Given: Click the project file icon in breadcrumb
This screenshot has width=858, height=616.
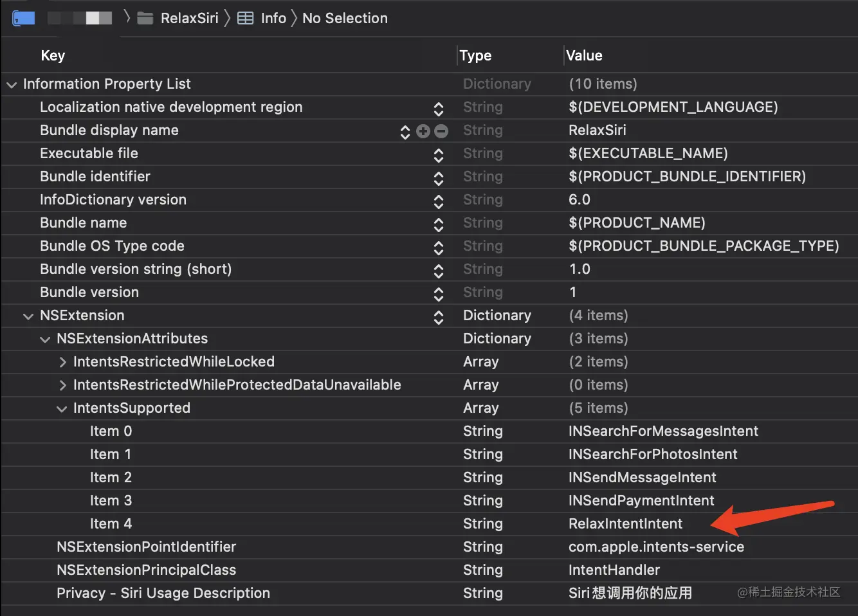Looking at the screenshot, I should [x=24, y=18].
